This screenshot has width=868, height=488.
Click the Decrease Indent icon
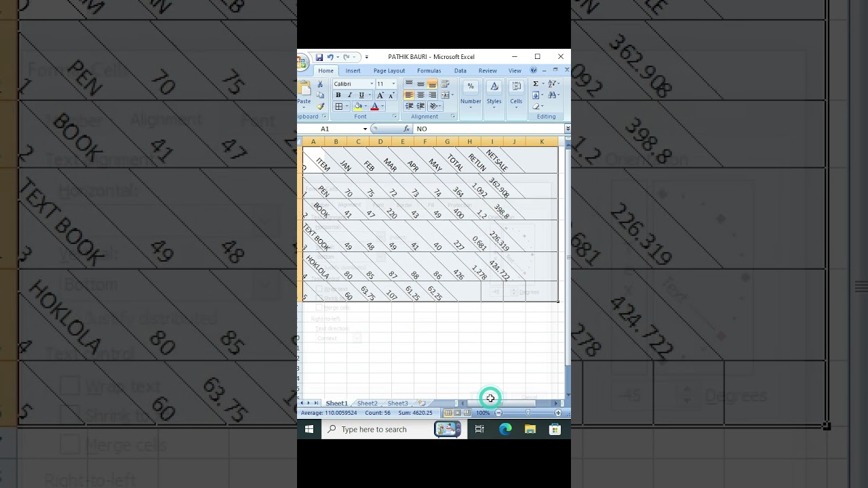tap(409, 106)
